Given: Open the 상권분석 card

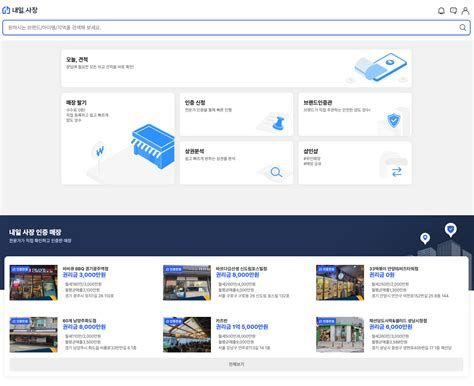Looking at the screenshot, I should tap(236, 163).
